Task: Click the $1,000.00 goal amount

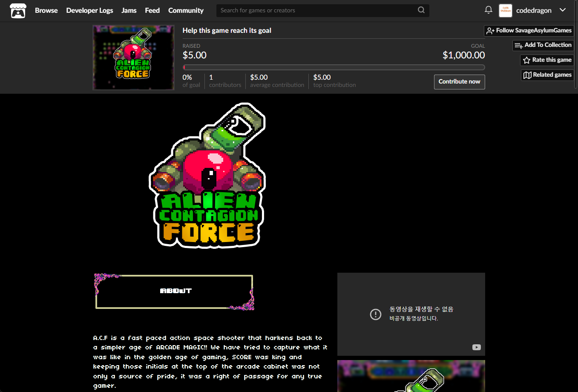Action: tap(463, 55)
